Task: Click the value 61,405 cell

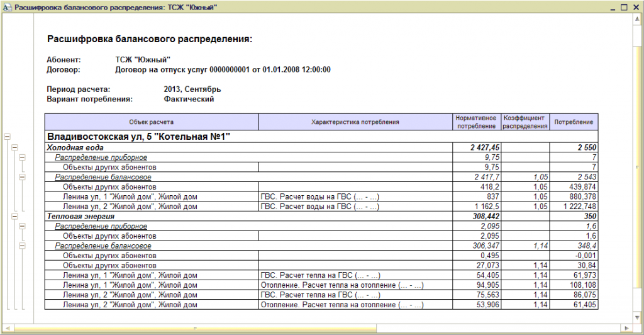Action: [x=574, y=305]
